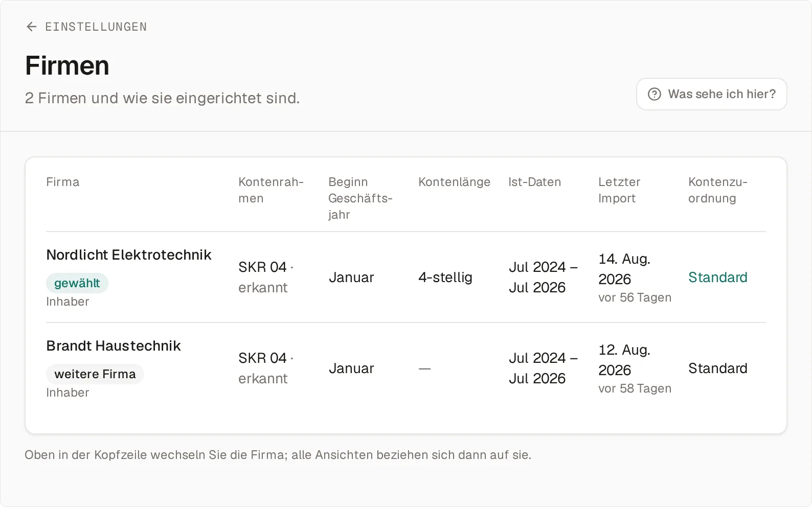Viewport: 812px width, 507px height.
Task: Click the Firmen page heading
Action: pyautogui.click(x=67, y=65)
